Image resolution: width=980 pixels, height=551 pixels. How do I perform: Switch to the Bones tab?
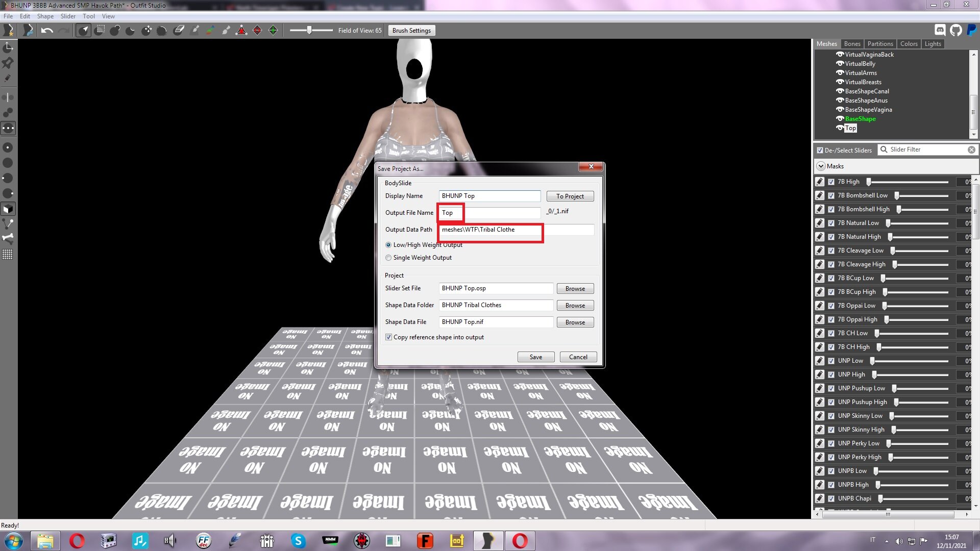click(x=852, y=44)
